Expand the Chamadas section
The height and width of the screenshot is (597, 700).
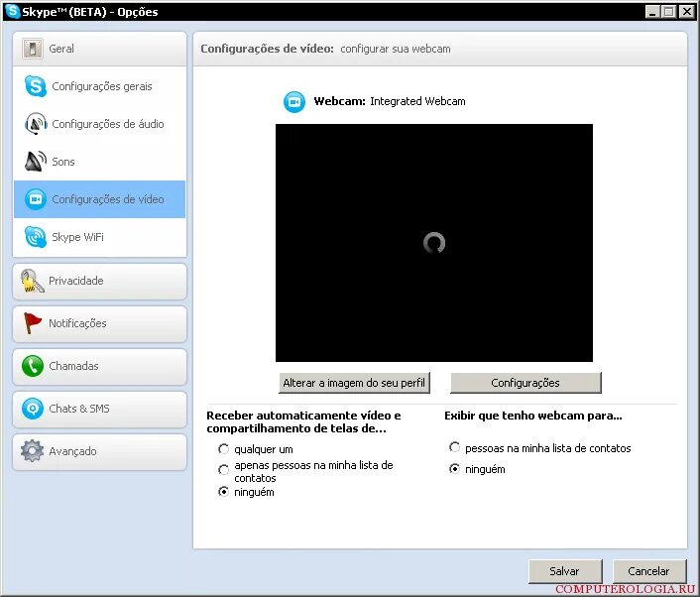point(99,367)
